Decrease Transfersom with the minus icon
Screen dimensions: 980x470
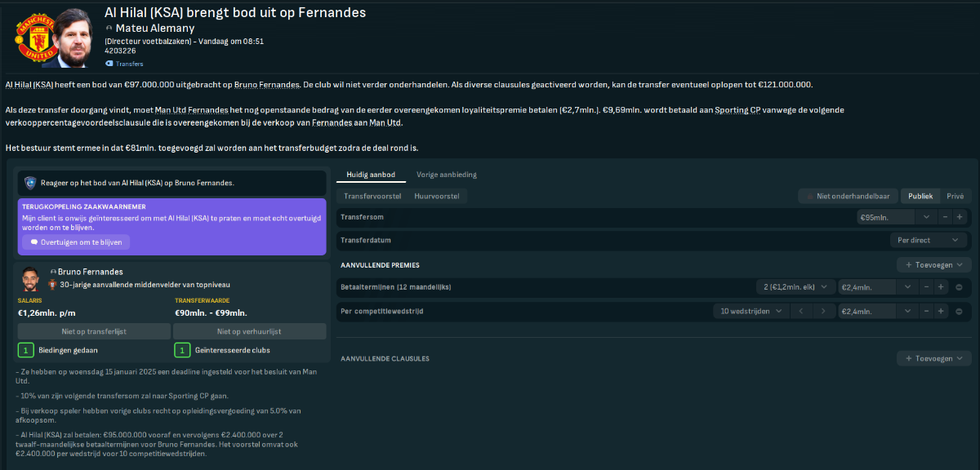coord(945,217)
